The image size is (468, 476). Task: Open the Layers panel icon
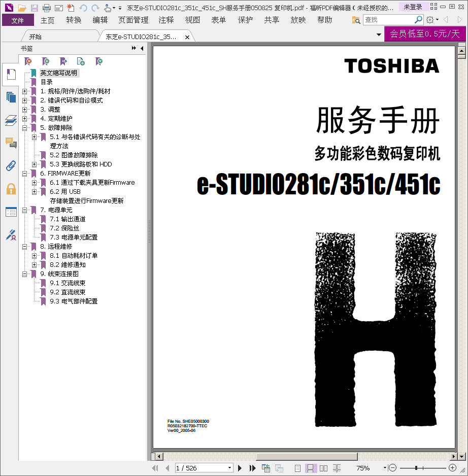tap(11, 120)
